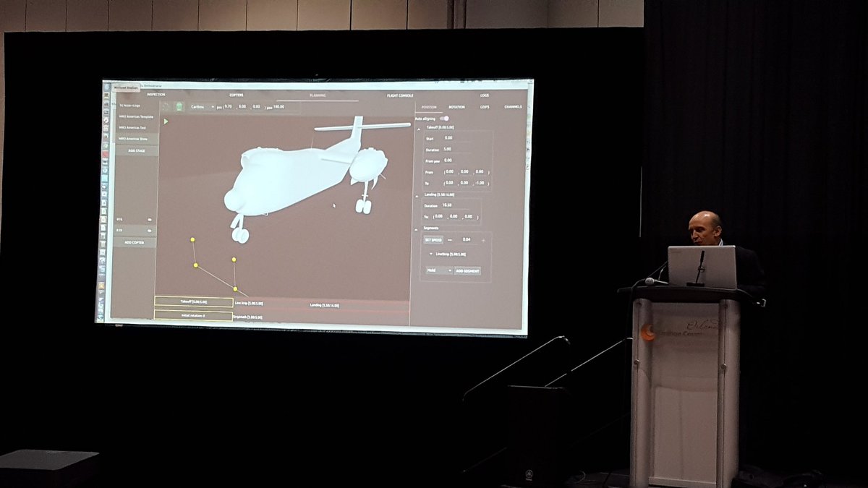Screen dimensions: 868x488
Task: Click the SET SPEED button
Action: 433,239
